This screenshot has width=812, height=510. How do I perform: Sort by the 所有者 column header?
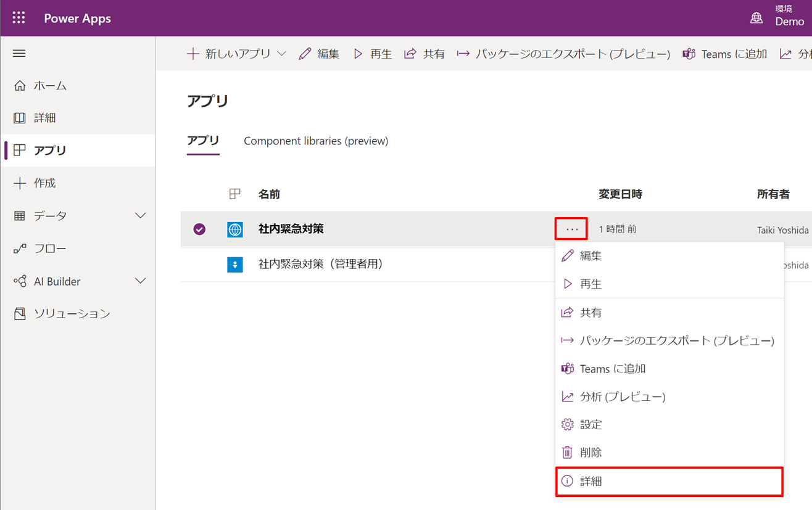coord(773,194)
